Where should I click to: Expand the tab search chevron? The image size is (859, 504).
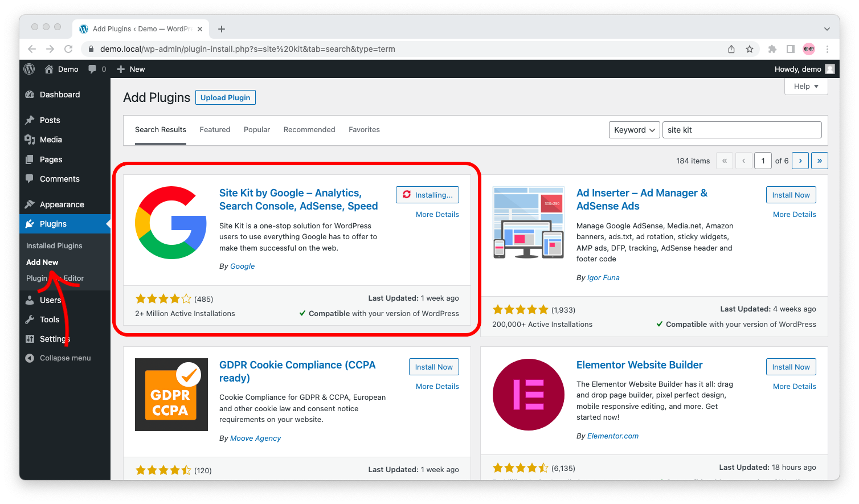(x=827, y=29)
